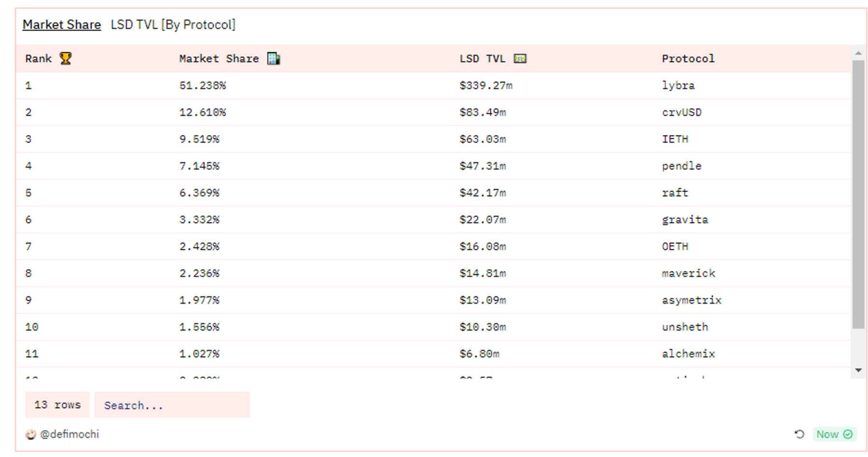Select the crvUSD protocol cell
Viewport: 868px width, 457px height.
[x=681, y=112]
